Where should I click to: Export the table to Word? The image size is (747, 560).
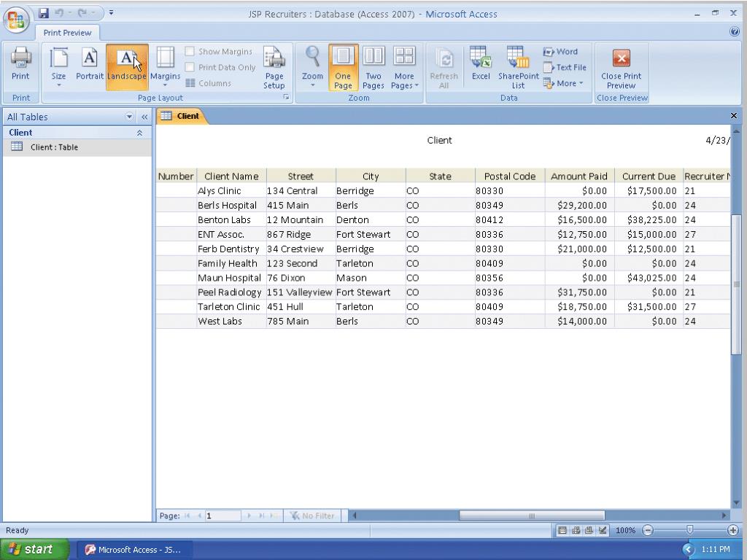click(560, 52)
